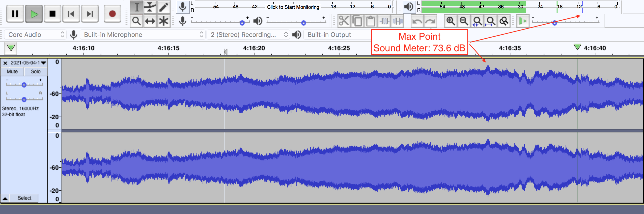Undo the last action

click(x=417, y=21)
